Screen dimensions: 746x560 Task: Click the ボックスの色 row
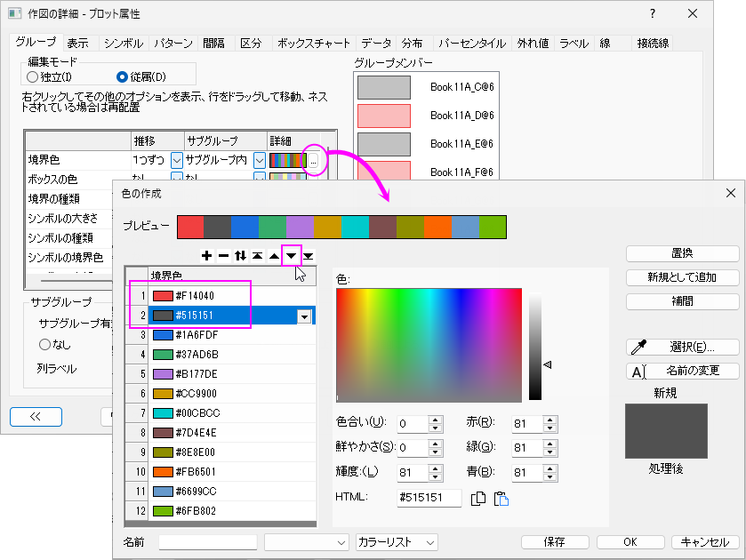[x=77, y=180]
